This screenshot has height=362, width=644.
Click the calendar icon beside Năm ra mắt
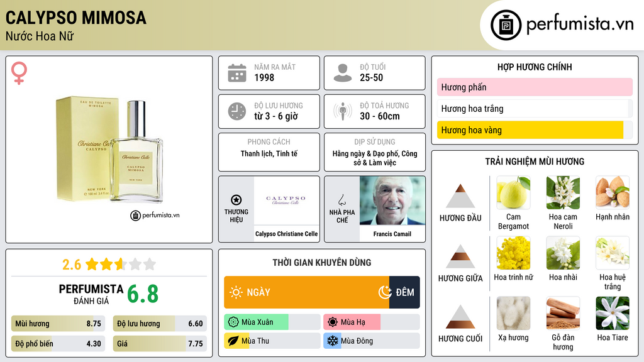[237, 73]
